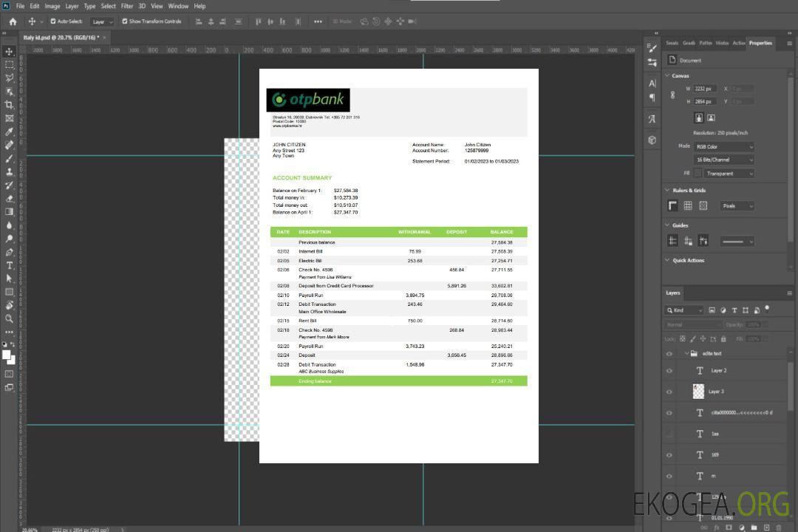This screenshot has width=798, height=532.
Task: Select the Pen tool
Action: [9, 252]
